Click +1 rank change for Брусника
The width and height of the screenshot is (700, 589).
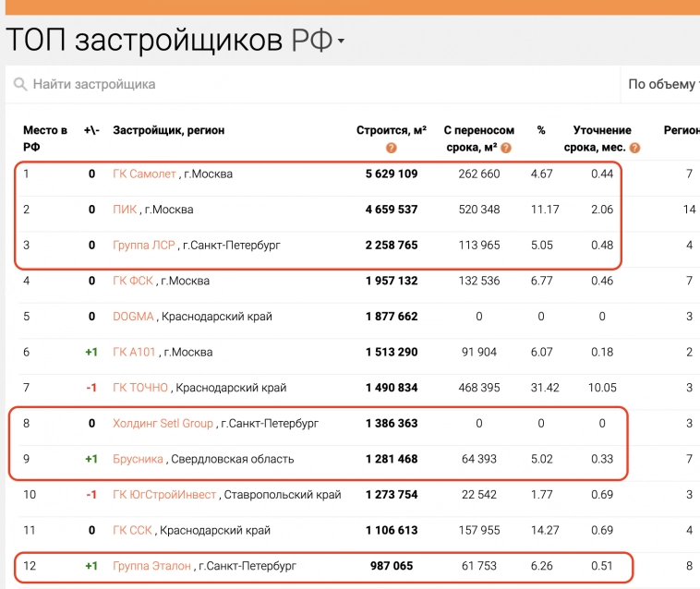pos(91,459)
